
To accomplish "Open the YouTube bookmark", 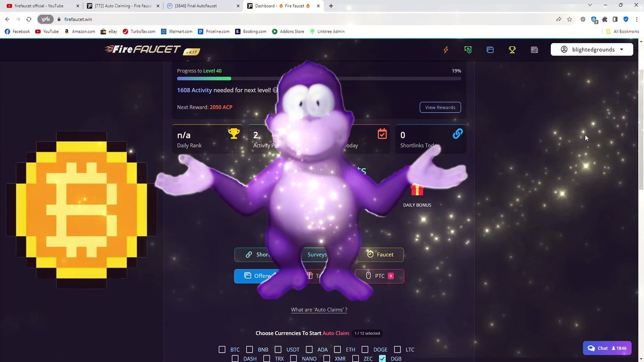I will [47, 31].
